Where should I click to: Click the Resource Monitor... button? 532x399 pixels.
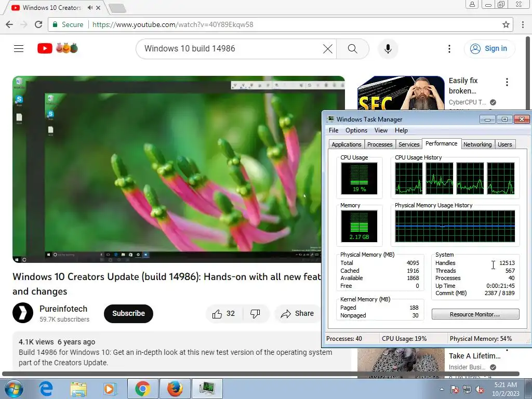pos(475,314)
